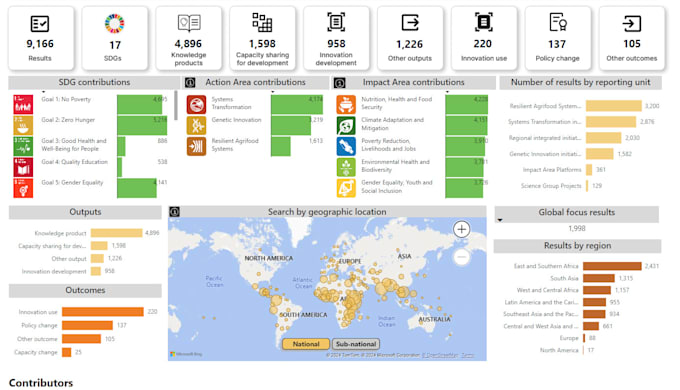Switch the map to National view
This screenshot has width=680, height=390.
click(306, 344)
